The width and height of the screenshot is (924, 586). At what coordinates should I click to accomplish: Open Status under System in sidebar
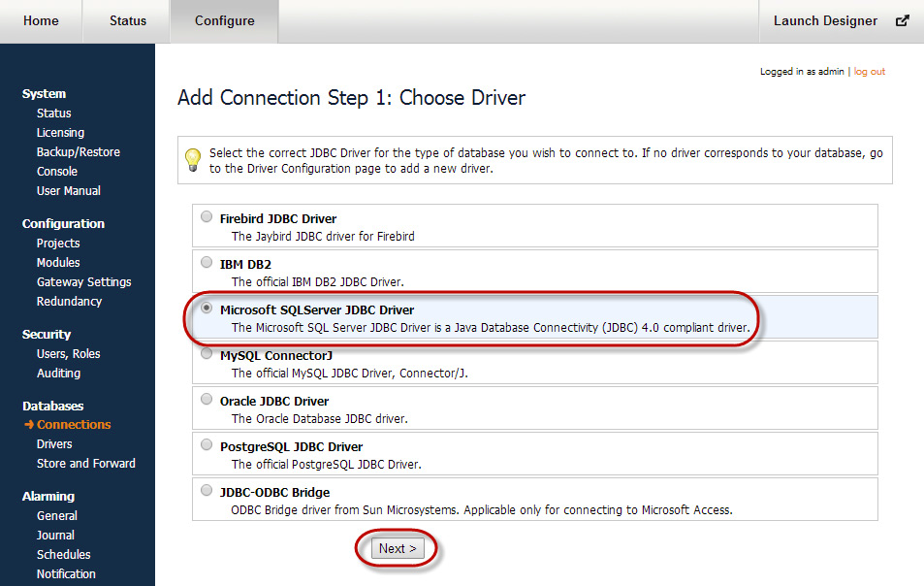click(x=53, y=114)
